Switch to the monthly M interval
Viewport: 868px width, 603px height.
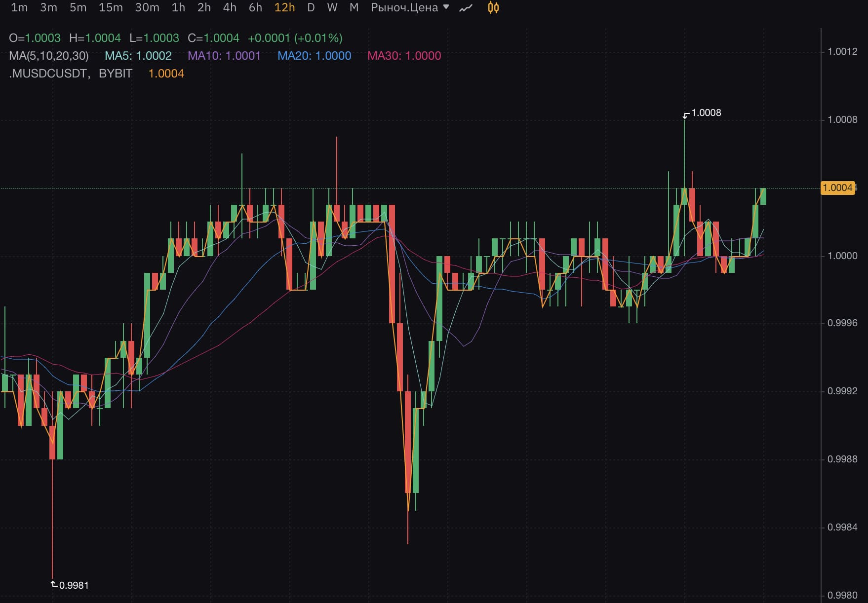click(x=354, y=7)
